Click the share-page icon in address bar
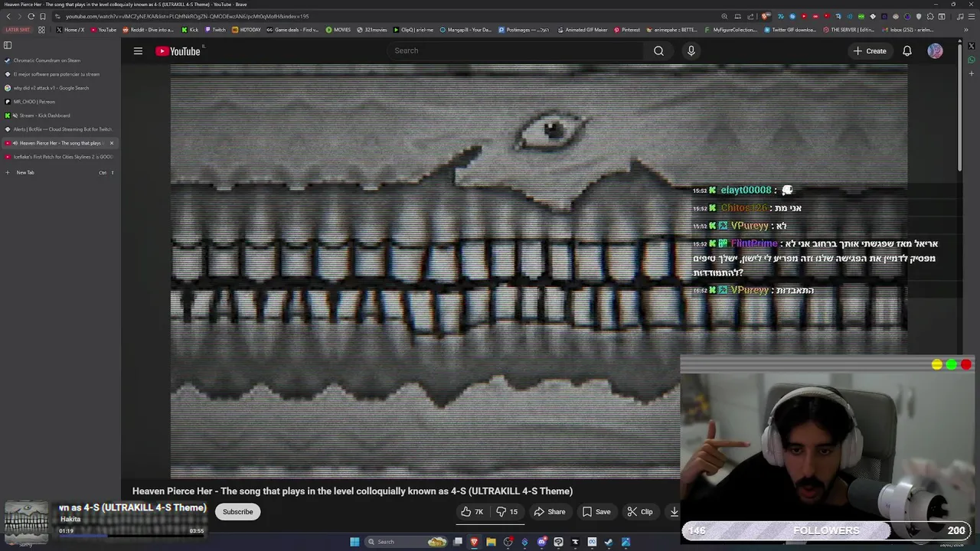980x551 pixels. point(751,16)
